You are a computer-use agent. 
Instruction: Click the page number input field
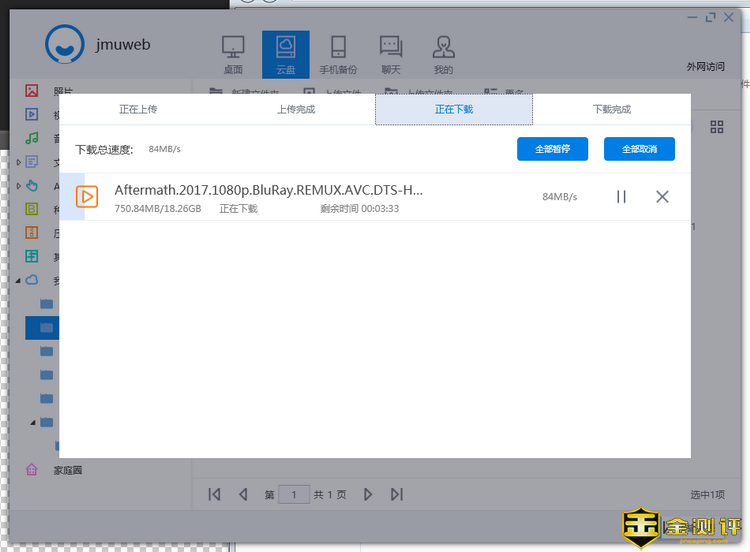(294, 494)
